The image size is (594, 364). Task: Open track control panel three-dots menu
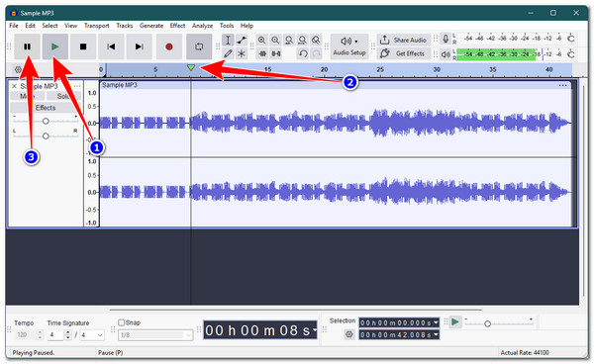77,86
